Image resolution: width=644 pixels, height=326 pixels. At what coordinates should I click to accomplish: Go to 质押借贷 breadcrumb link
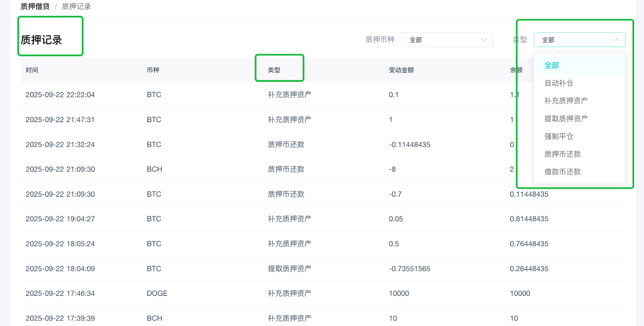tap(35, 6)
